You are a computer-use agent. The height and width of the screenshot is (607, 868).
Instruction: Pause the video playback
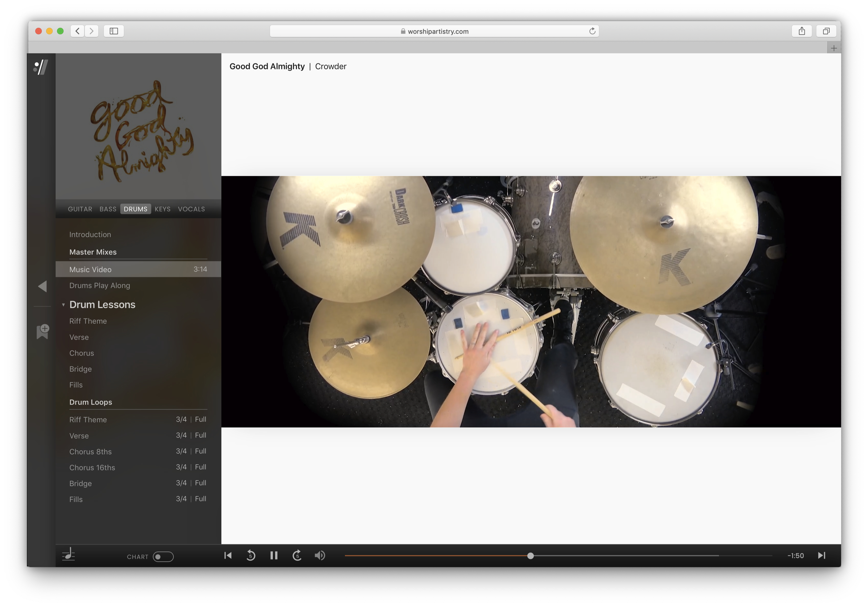[274, 555]
